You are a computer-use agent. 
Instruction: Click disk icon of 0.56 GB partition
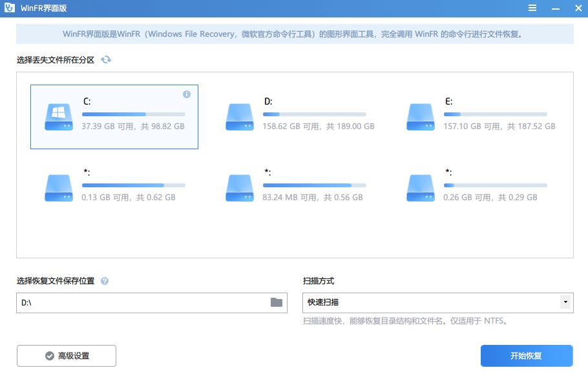(x=240, y=188)
